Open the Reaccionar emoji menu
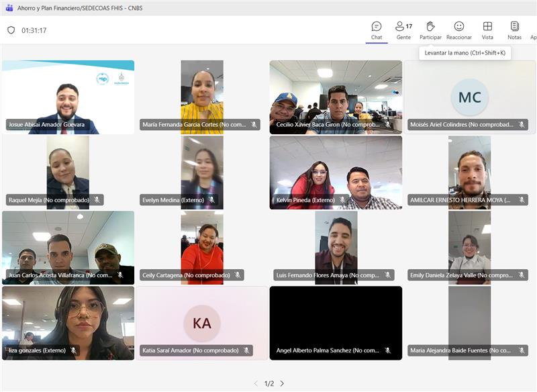Screen dimensions: 537x392 pyautogui.click(x=459, y=30)
